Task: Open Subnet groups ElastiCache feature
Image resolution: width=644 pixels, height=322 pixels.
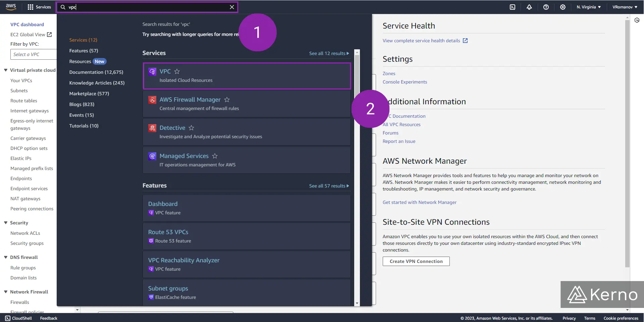Action: click(x=247, y=292)
